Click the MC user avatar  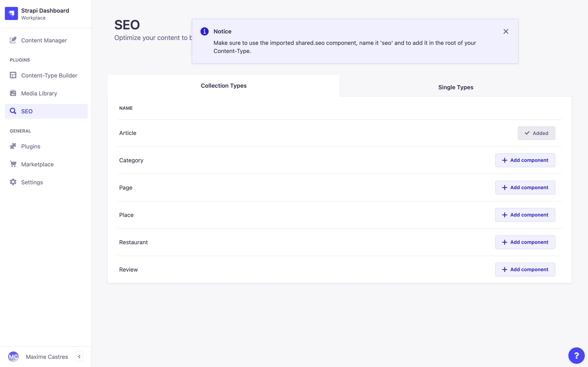tap(13, 357)
